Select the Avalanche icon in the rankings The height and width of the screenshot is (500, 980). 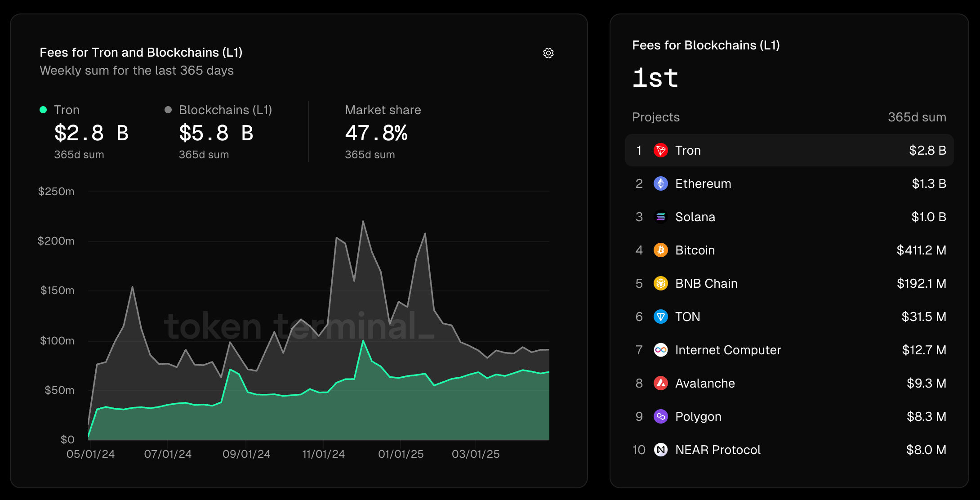pos(660,383)
